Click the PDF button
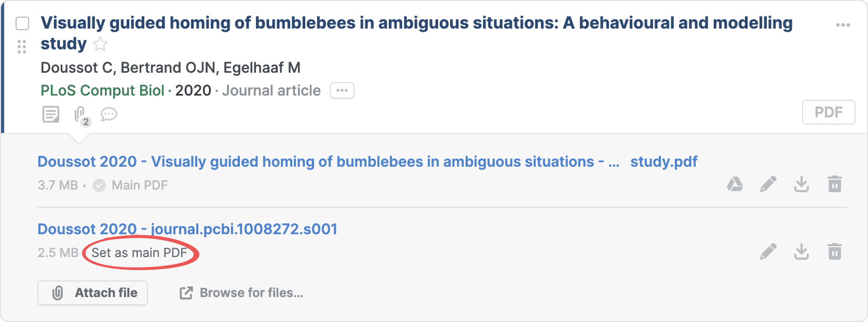The image size is (868, 322). 828,112
